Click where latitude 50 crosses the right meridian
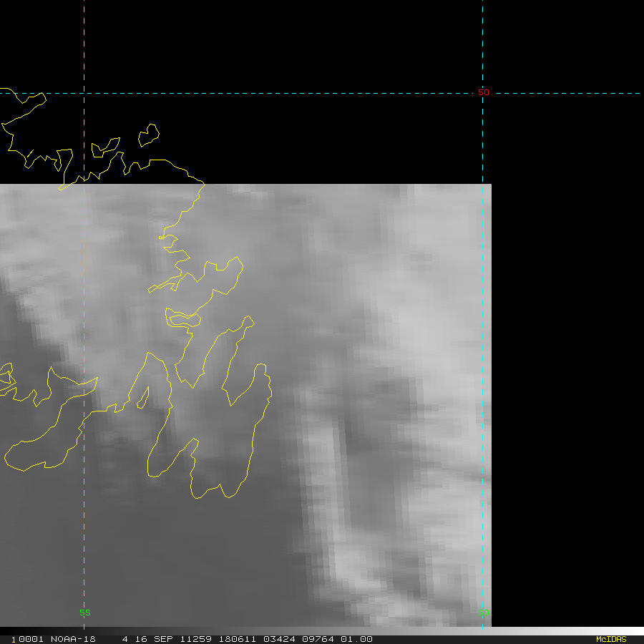Image resolution: width=644 pixels, height=644 pixels. (483, 93)
